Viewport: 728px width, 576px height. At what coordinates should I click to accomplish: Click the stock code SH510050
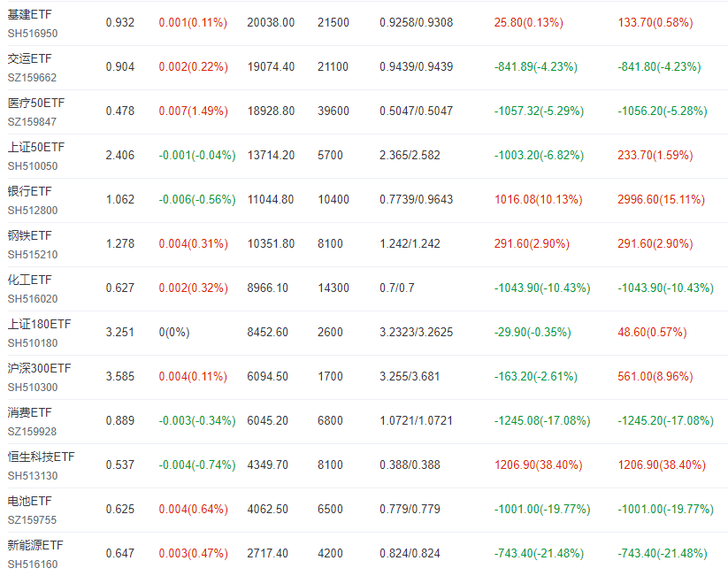pos(33,166)
